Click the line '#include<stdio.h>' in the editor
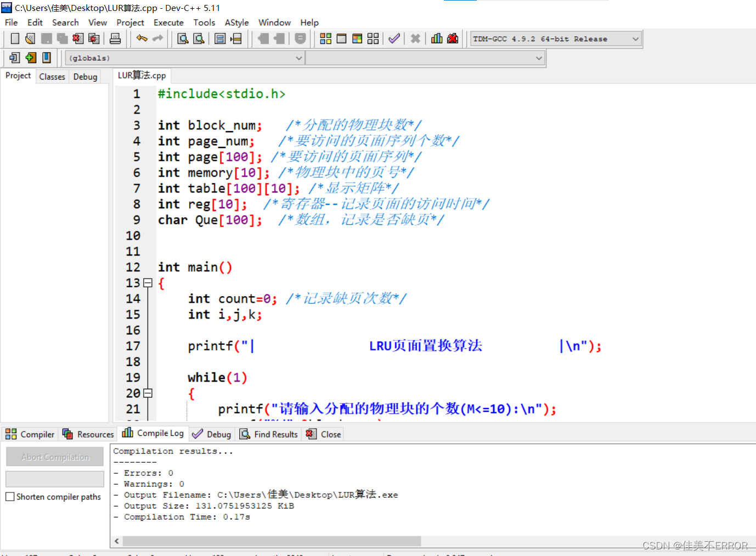The width and height of the screenshot is (756, 556). click(222, 94)
